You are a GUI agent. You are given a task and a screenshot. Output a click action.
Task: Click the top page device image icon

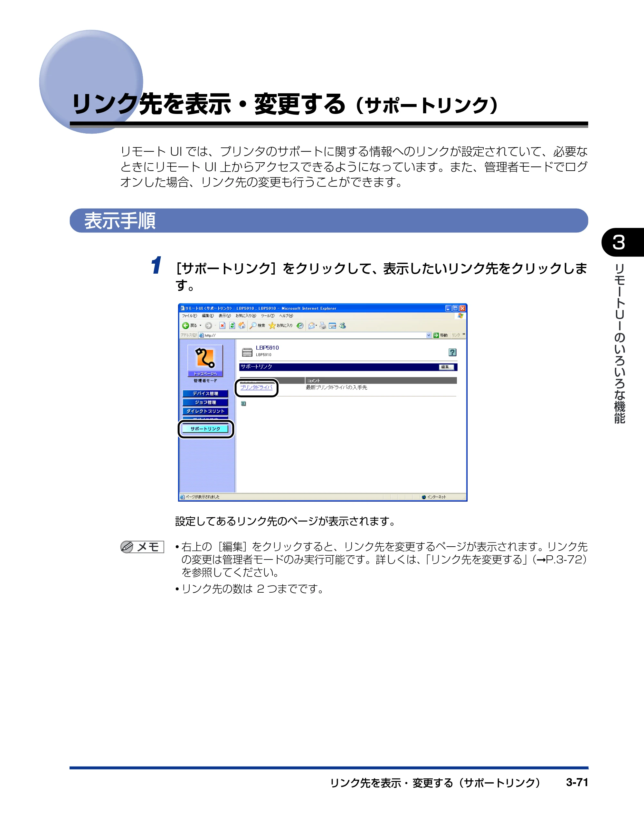205,358
